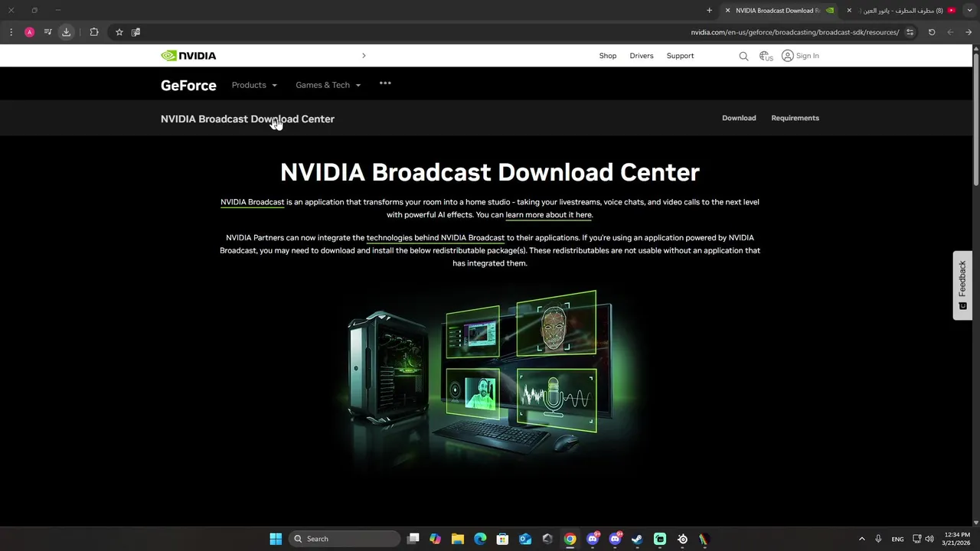980x551 pixels.
Task: Click the microphone tray icon
Action: tap(878, 539)
